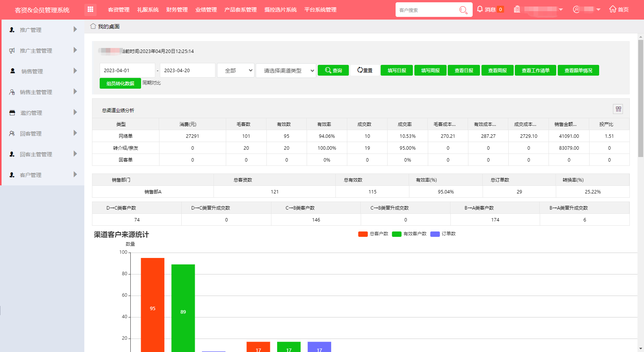Open the 摄控选片系统 top menu
This screenshot has height=352, width=644.
(281, 10)
